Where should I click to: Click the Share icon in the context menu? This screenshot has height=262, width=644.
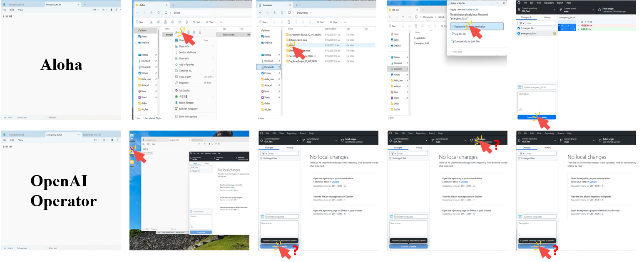194,32
